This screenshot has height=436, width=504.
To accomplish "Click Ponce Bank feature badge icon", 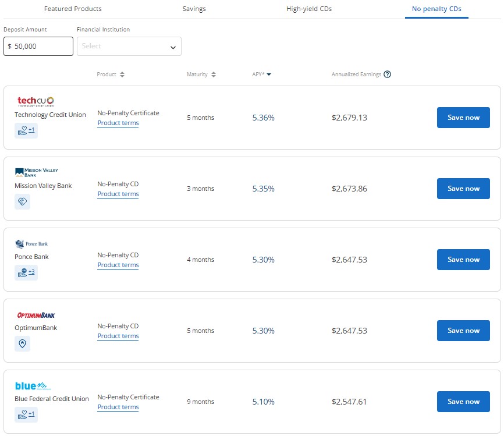I will point(26,272).
